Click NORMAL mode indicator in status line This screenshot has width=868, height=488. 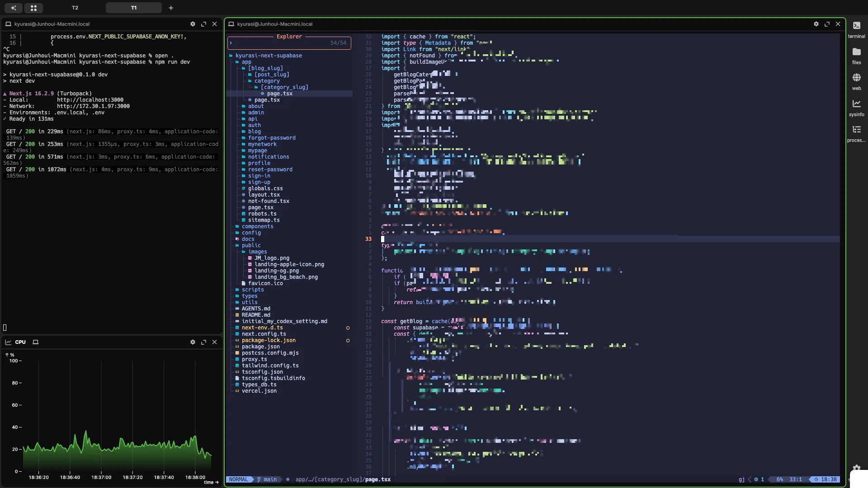(239, 479)
